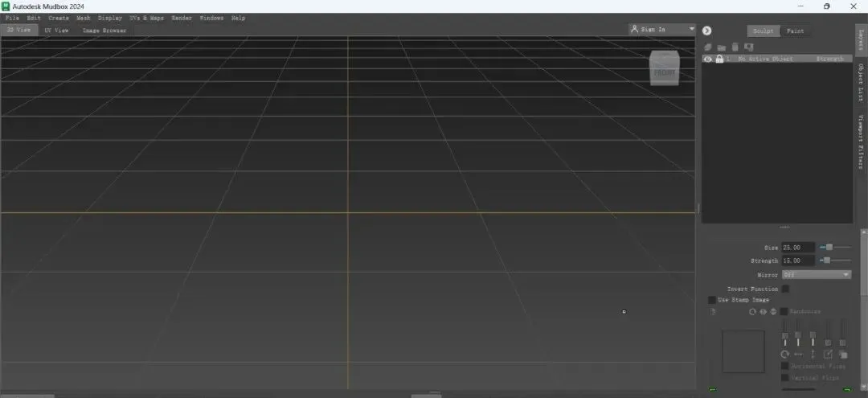Click the vertical arrows icon below sliders

tap(813, 355)
